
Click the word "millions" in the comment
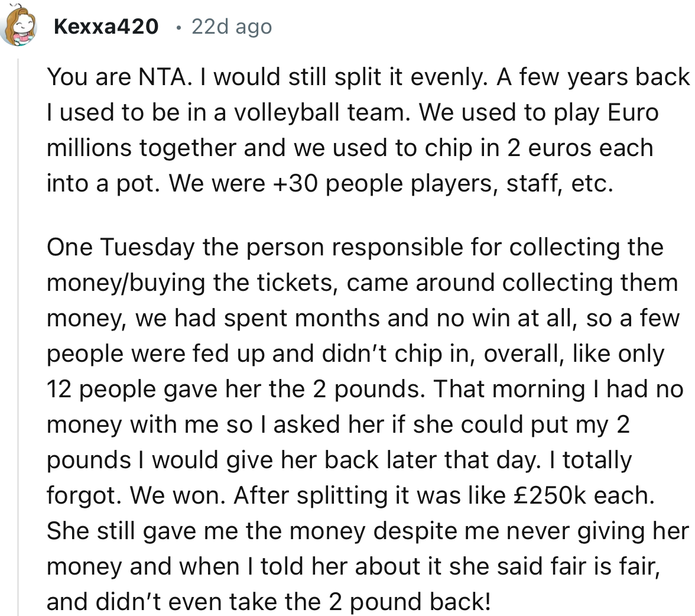[x=89, y=148]
